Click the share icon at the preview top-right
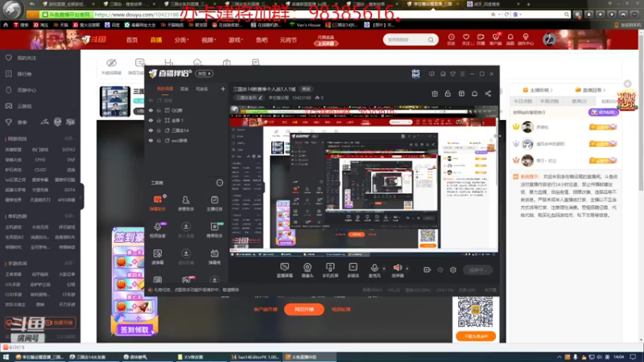 (488, 93)
